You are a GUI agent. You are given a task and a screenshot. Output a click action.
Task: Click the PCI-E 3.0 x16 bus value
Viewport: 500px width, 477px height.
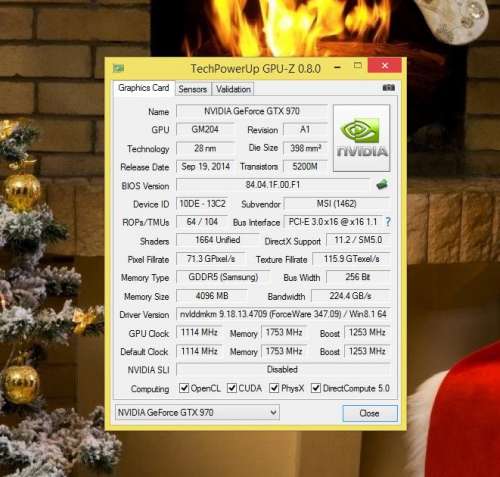(x=333, y=222)
